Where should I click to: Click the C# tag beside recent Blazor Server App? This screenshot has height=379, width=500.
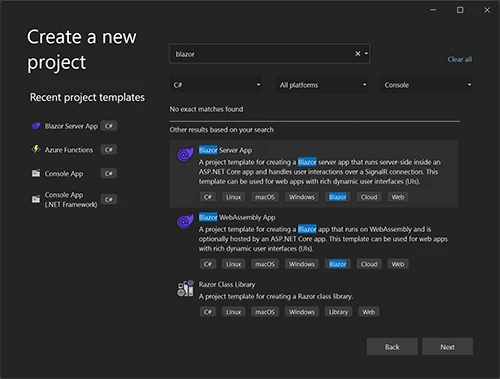pyautogui.click(x=109, y=126)
